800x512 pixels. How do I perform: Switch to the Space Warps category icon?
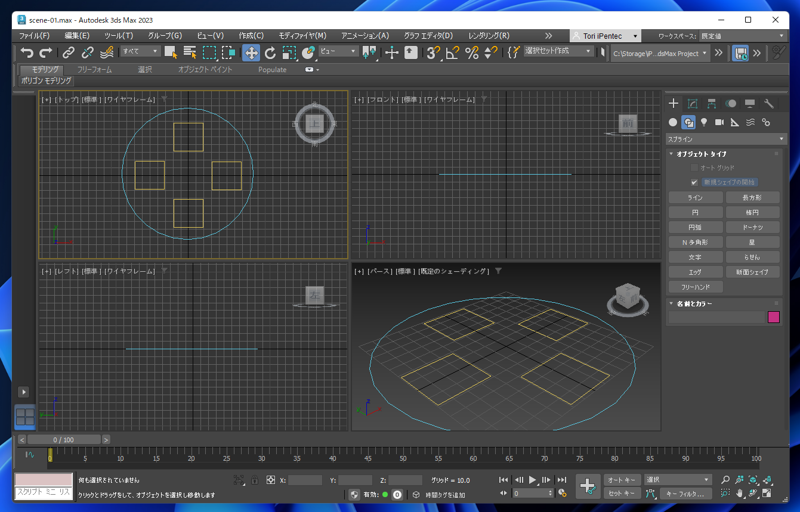[751, 122]
